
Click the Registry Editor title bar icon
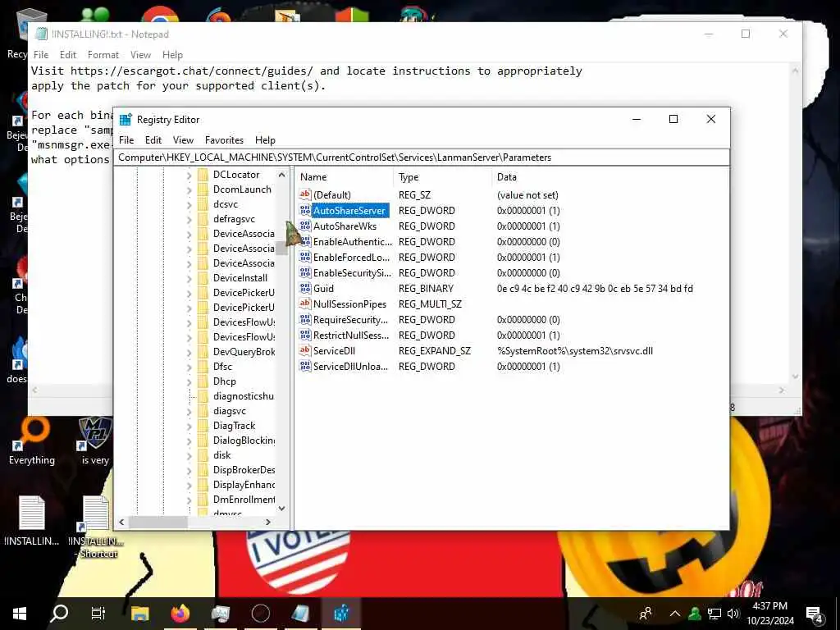click(x=126, y=120)
